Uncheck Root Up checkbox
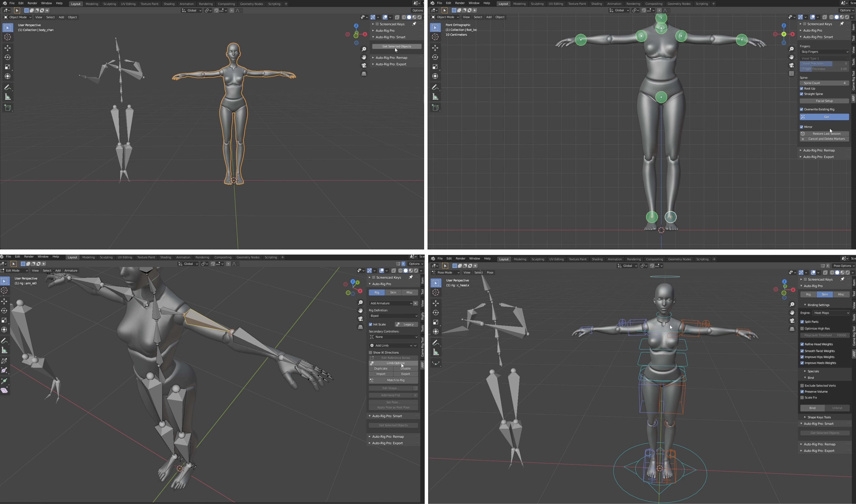 [x=802, y=89]
